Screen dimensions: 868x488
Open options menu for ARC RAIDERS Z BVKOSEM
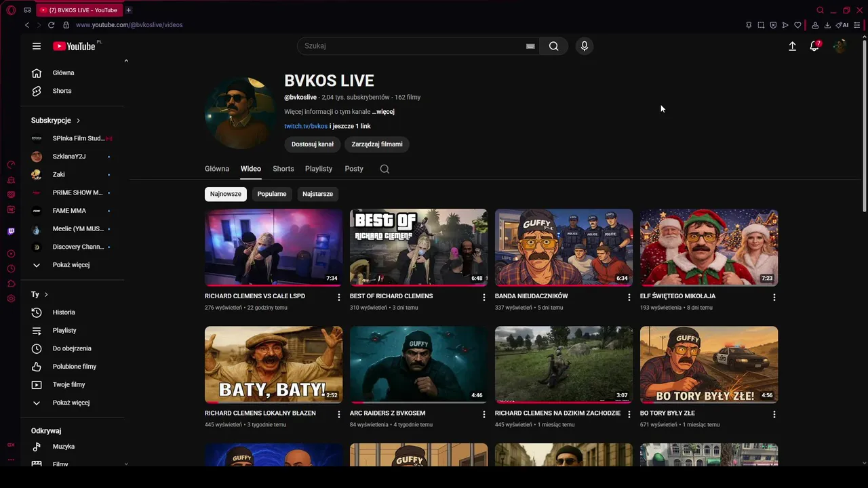[x=484, y=414]
